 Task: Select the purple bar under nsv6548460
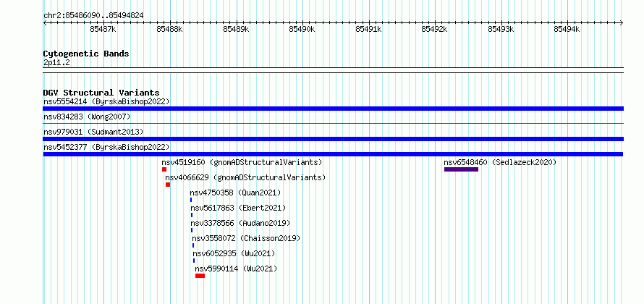coord(461,169)
